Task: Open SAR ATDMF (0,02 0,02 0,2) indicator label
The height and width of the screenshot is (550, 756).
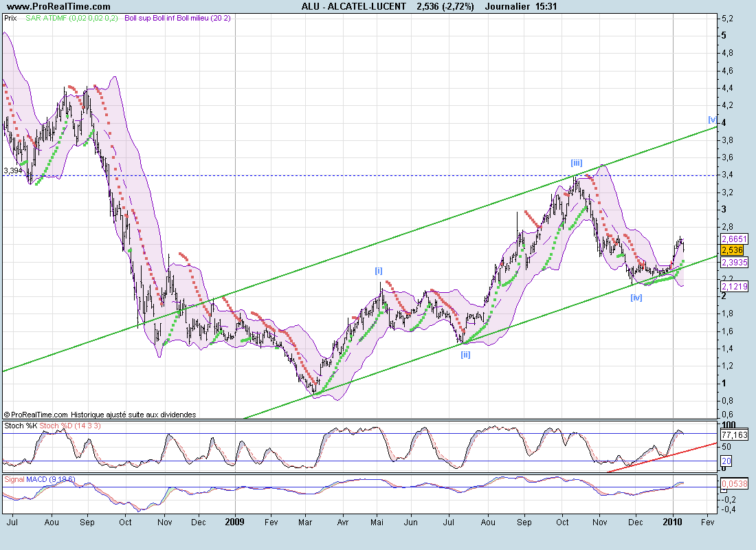Action: point(72,18)
